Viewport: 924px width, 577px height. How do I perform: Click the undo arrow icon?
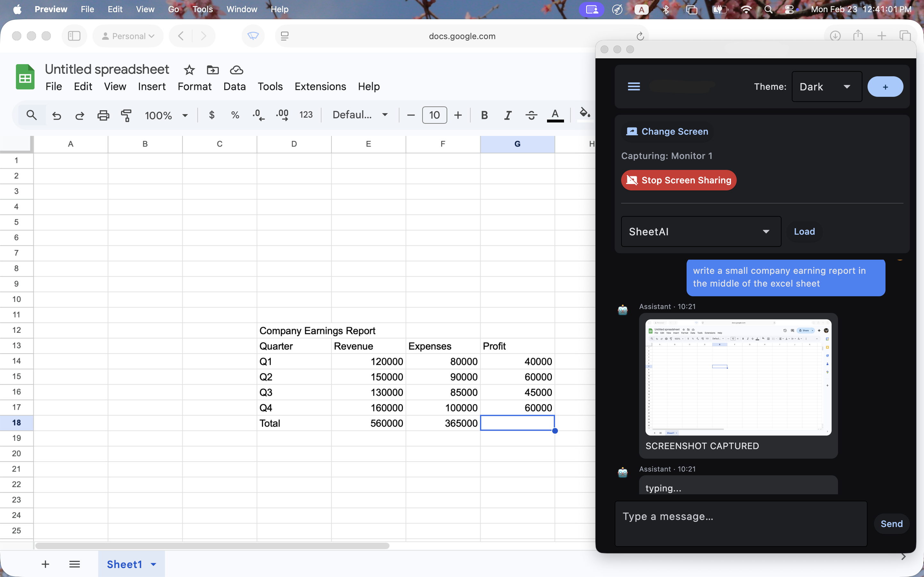pyautogui.click(x=56, y=115)
